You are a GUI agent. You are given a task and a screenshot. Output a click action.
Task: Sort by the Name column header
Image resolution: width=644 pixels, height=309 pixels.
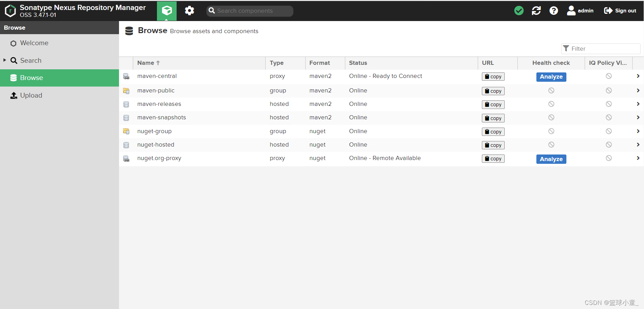click(199, 63)
